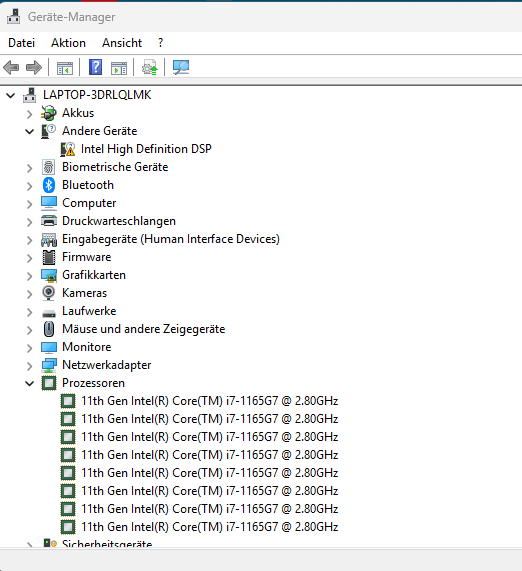Select the Andere Geräte label
This screenshot has height=571, width=522.
tap(99, 131)
